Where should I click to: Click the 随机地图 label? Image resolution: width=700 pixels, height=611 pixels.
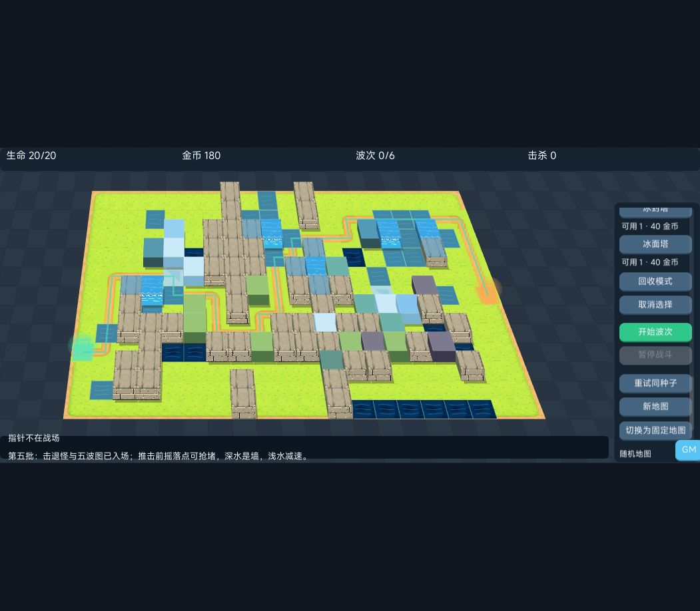[635, 454]
